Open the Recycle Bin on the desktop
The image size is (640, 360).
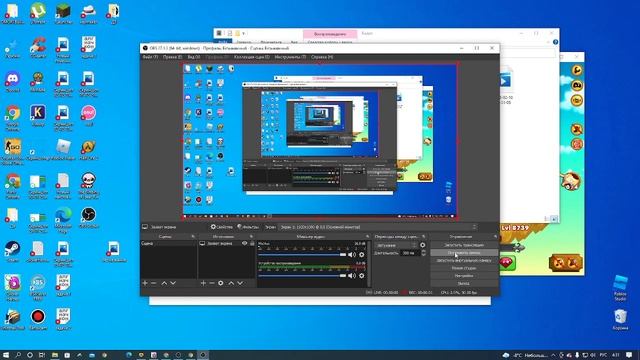point(620,319)
